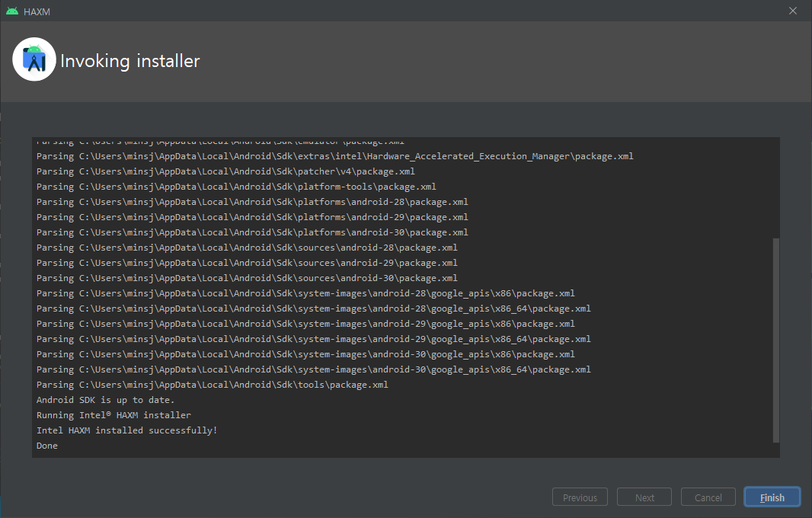Close the HAXM dialog window
Viewport: 812px width, 518px height.
793,11
